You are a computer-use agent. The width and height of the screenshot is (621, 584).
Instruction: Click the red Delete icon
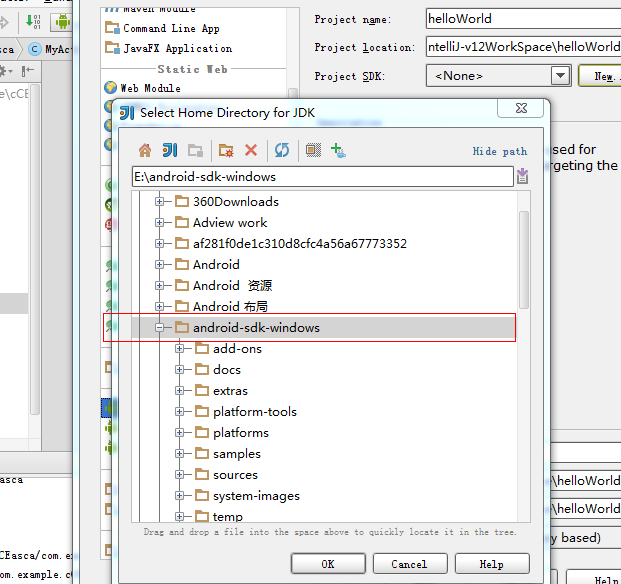pos(251,150)
